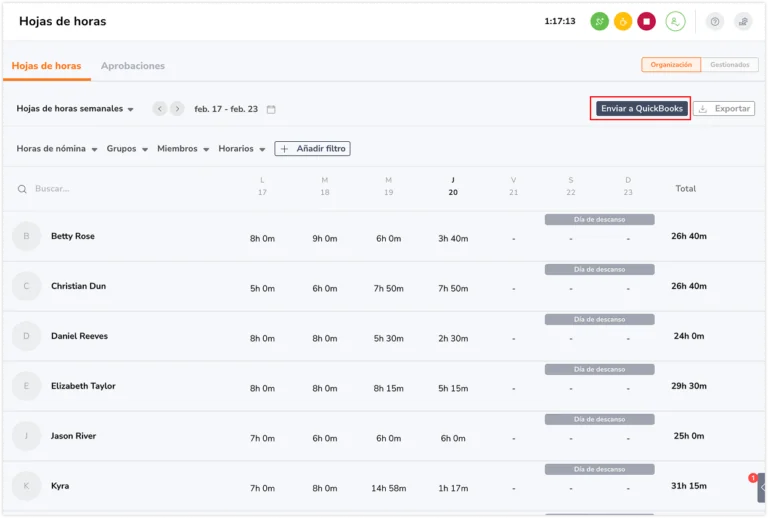Click Kyra's 14h 58m entry
Screen dimensions: 768x518
(x=388, y=488)
